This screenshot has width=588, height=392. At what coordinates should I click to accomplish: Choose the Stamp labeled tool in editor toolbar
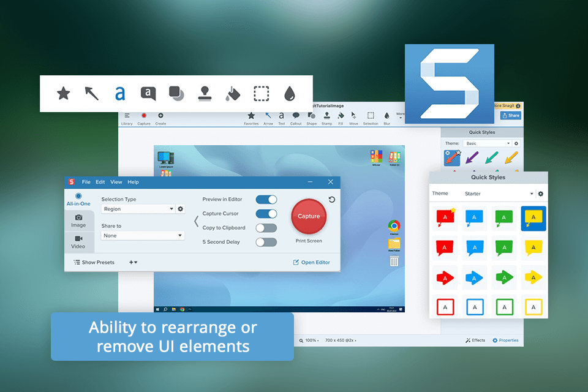tap(326, 119)
